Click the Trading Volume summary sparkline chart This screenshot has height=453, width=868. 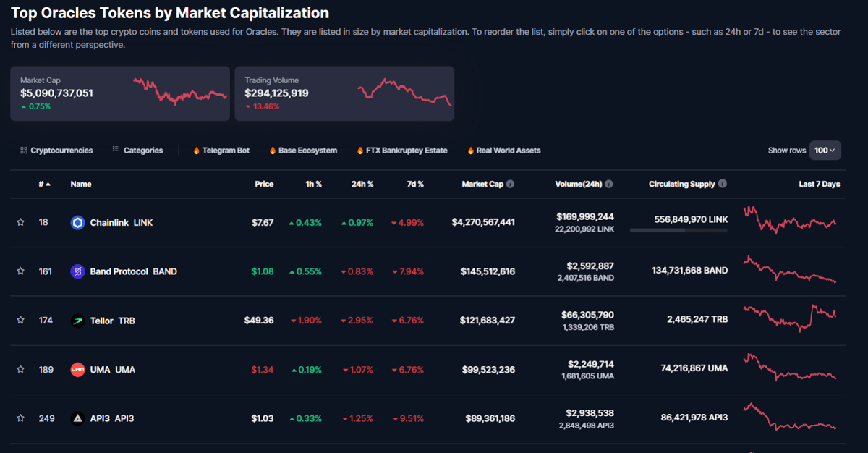pos(404,91)
